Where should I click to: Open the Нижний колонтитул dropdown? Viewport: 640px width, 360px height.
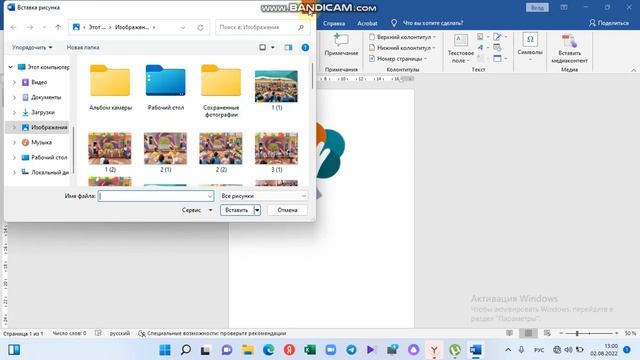tap(402, 48)
